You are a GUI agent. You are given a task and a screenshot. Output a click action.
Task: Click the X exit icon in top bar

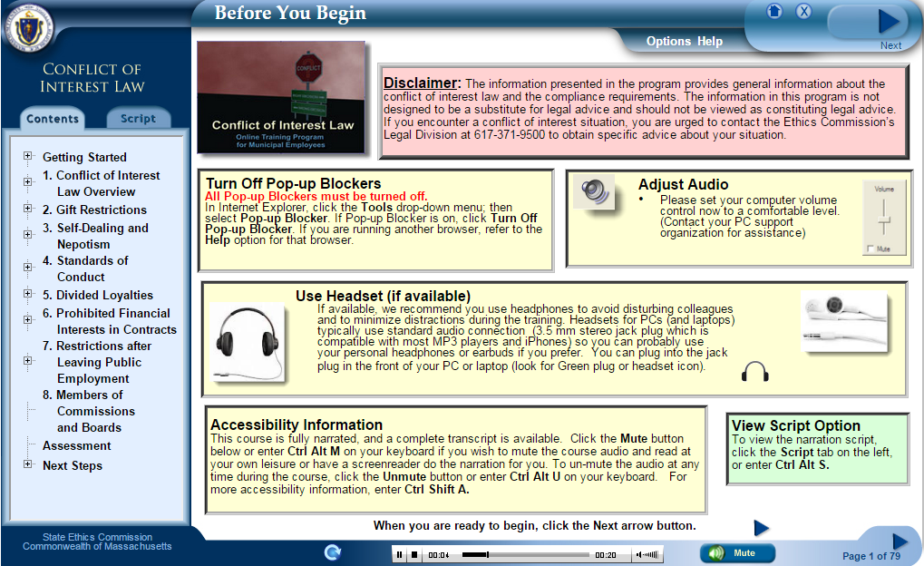(x=803, y=11)
